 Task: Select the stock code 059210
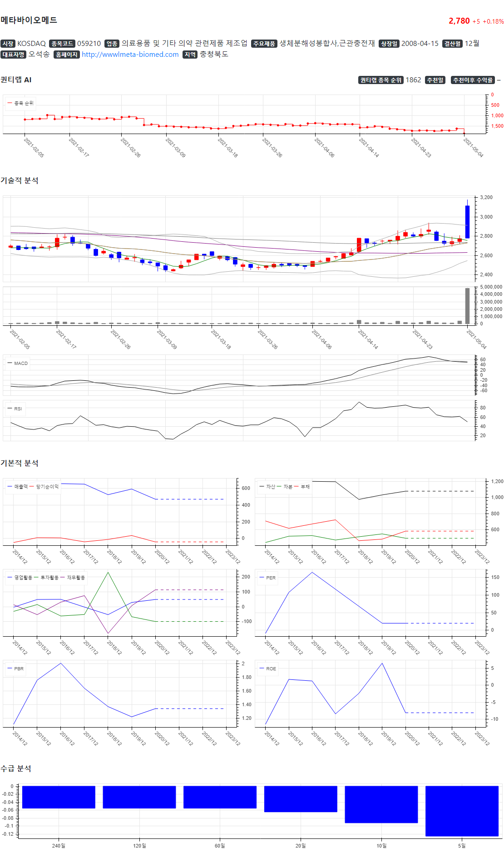tap(89, 44)
